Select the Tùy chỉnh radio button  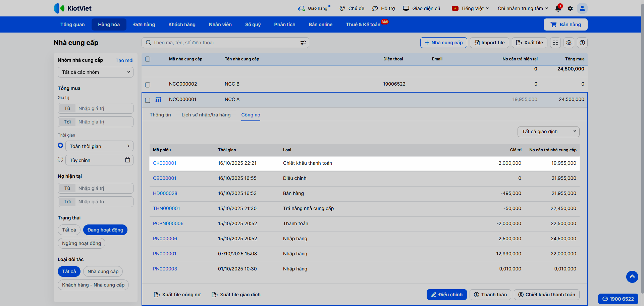click(60, 160)
